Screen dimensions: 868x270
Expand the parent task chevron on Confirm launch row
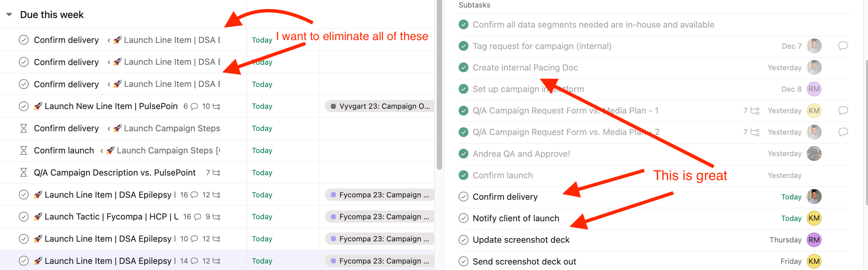click(102, 150)
